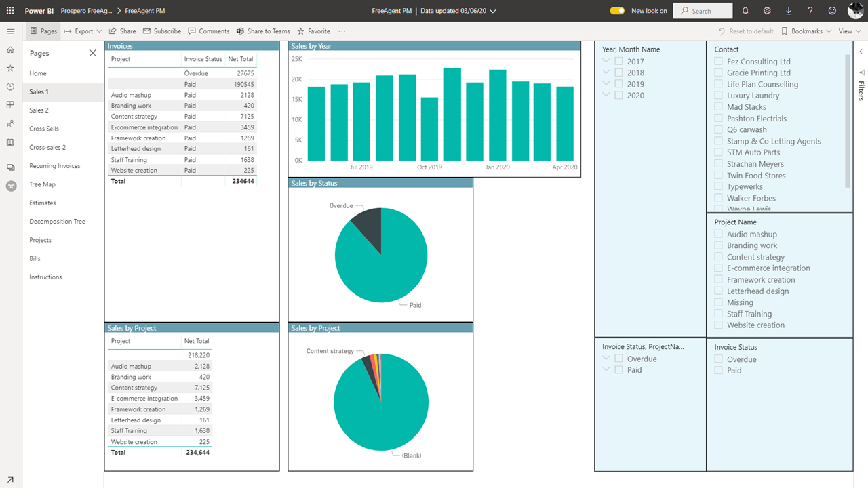The image size is (868, 488).
Task: Open the Export dropdown
Action: (x=83, y=31)
